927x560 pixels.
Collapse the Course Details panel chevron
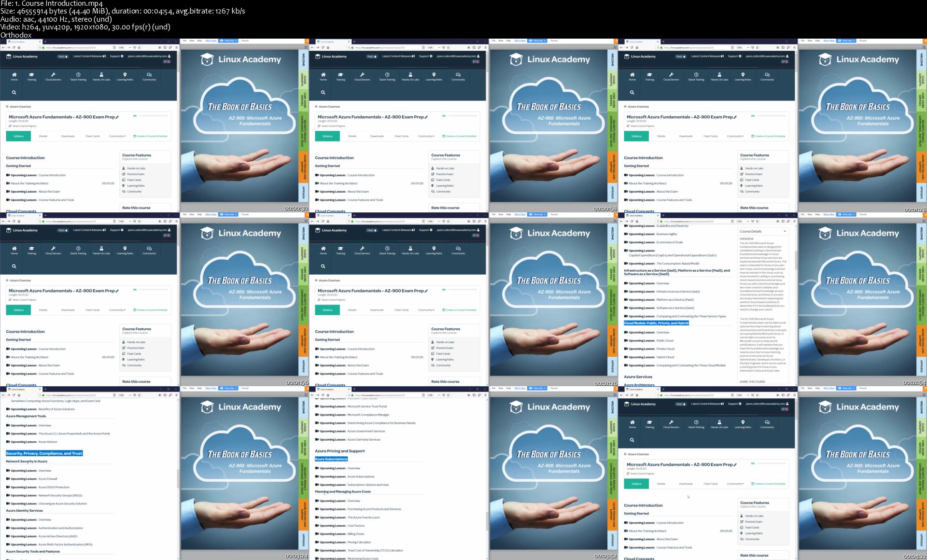click(785, 231)
